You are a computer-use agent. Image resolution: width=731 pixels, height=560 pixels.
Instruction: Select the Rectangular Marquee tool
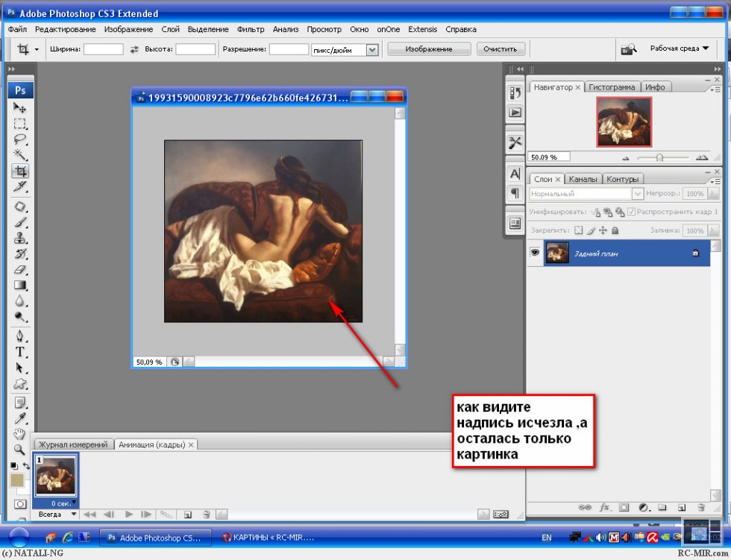(19, 124)
